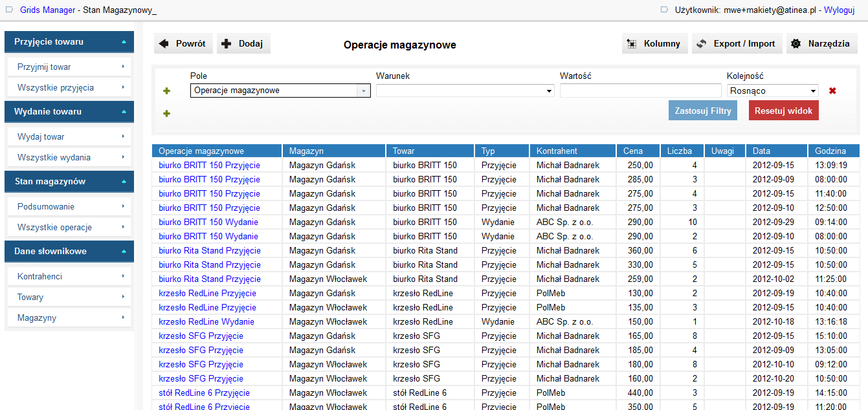The width and height of the screenshot is (868, 410).
Task: Open biurko BRITT 150 Wydanie dated 2012-09-29
Action: tap(208, 222)
